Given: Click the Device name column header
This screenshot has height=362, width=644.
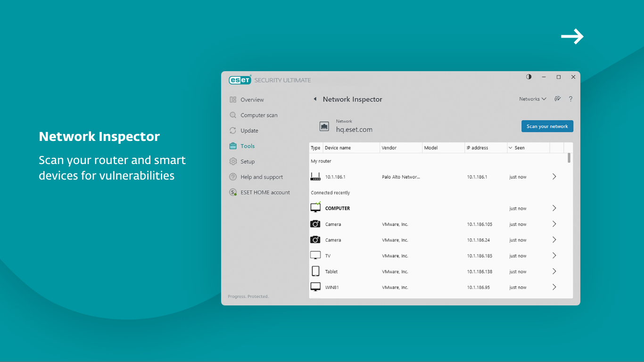Looking at the screenshot, I should coord(337,148).
